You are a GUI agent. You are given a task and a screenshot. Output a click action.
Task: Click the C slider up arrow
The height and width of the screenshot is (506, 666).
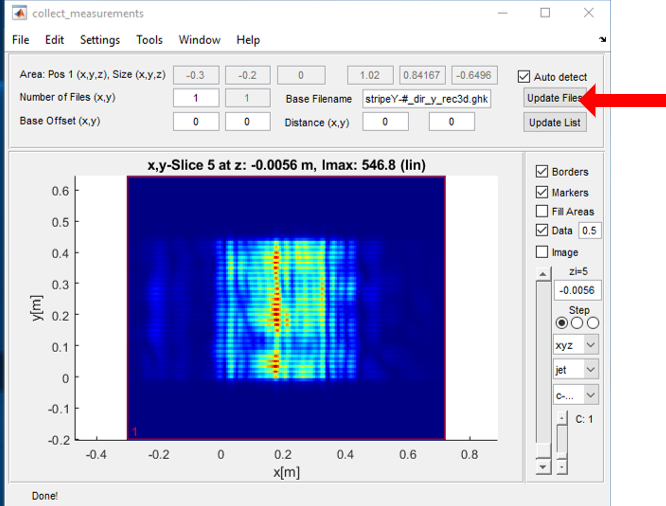pyautogui.click(x=562, y=418)
